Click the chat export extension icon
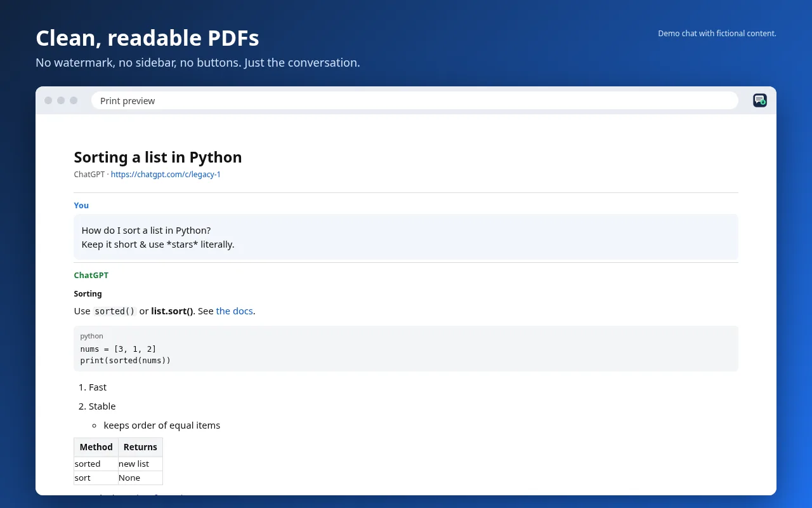The width and height of the screenshot is (812, 508). coord(760,100)
